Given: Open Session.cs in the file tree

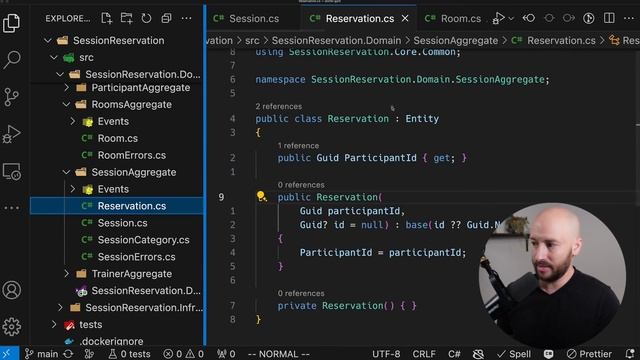Looking at the screenshot, I should pyautogui.click(x=122, y=223).
